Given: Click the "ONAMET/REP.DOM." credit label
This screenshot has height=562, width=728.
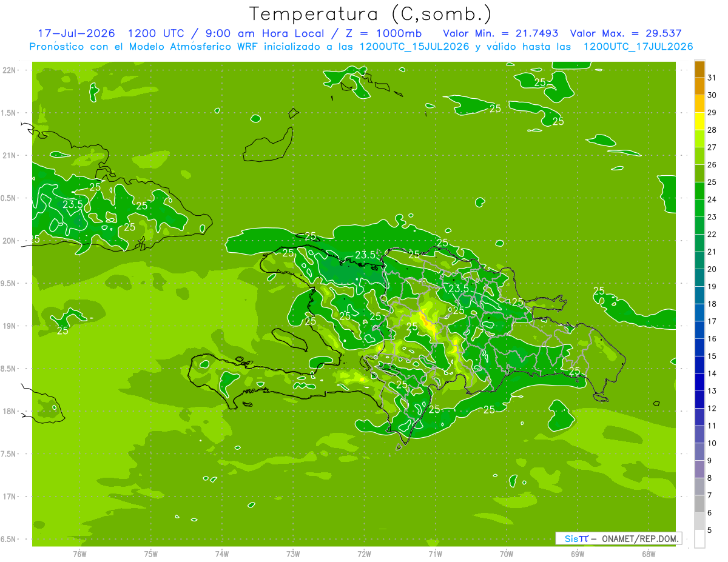Looking at the screenshot, I should tap(641, 538).
